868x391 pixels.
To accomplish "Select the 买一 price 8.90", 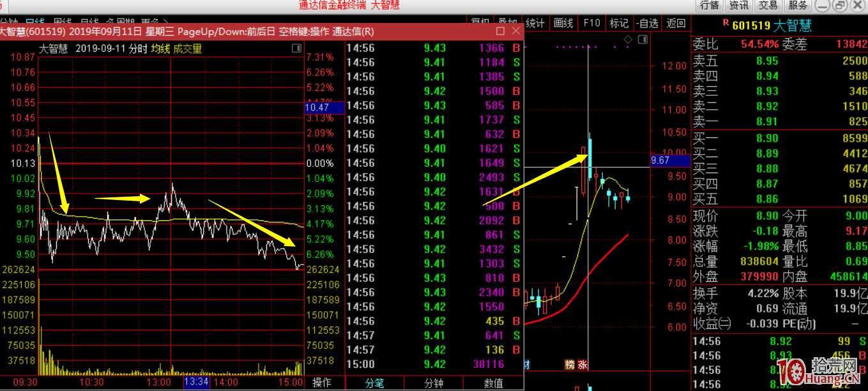I will coord(766,138).
